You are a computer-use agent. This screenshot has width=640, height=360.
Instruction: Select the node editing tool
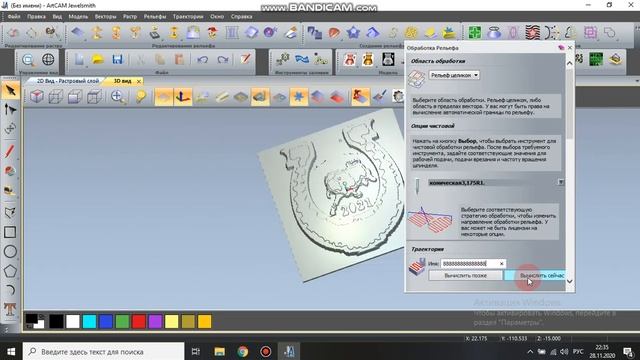[x=10, y=109]
